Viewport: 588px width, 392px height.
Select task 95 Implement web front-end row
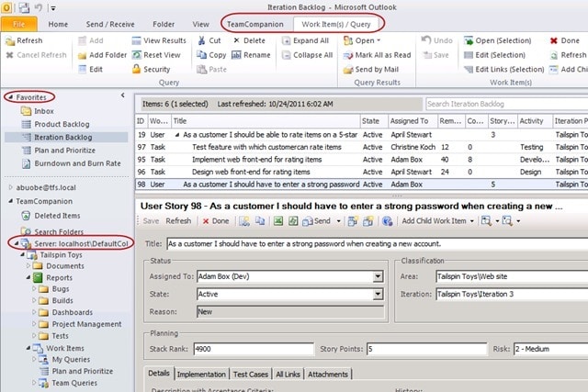(361, 160)
